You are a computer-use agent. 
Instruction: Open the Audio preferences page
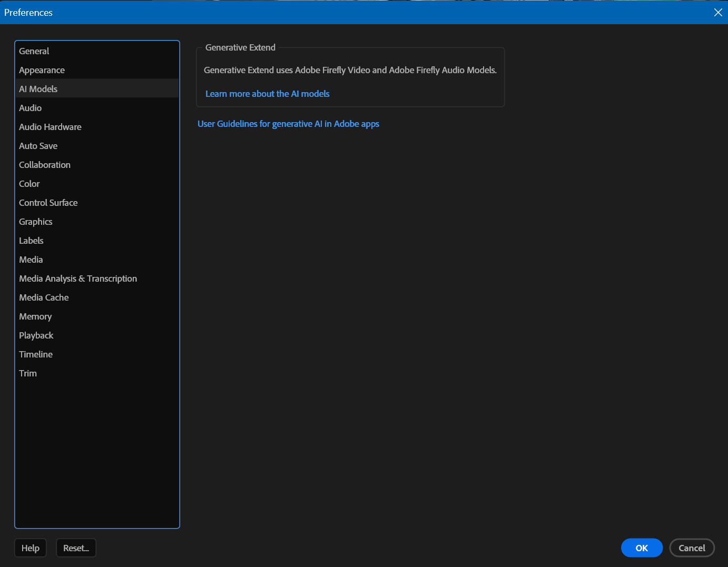30,107
